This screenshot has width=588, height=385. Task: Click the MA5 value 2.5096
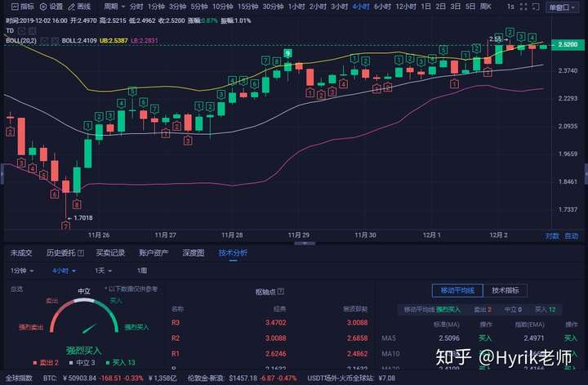(x=449, y=338)
